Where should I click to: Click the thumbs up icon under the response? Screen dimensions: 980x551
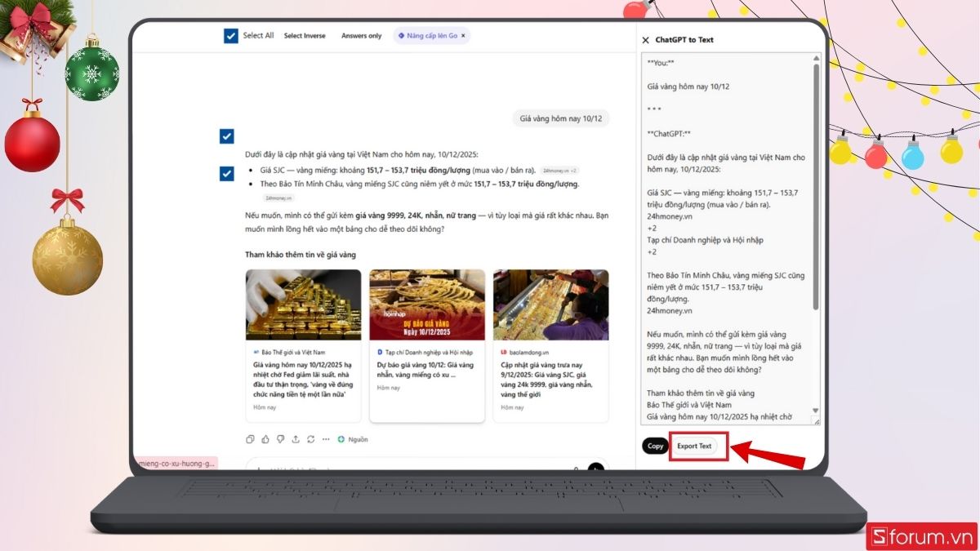tap(265, 439)
